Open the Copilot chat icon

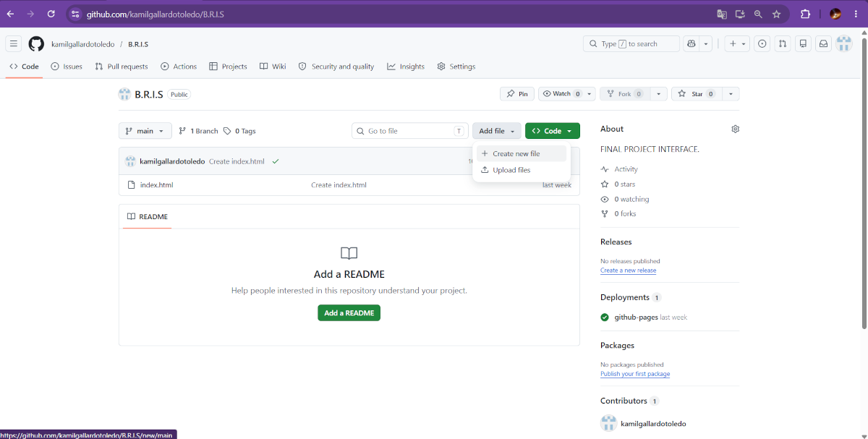pyautogui.click(x=692, y=44)
